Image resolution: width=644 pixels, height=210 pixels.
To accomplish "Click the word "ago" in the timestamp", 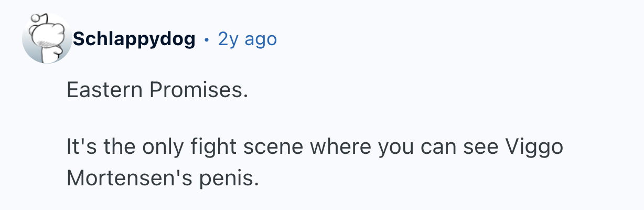I will tap(261, 39).
